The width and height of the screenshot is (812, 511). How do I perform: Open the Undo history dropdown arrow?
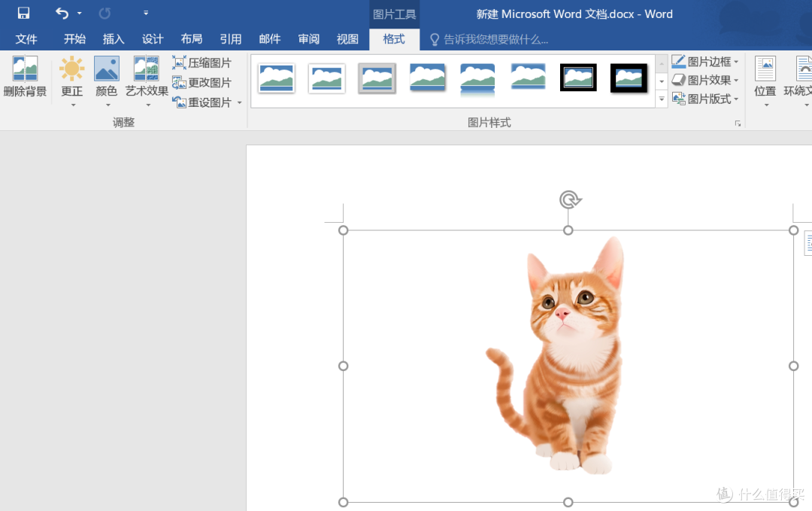(x=79, y=13)
